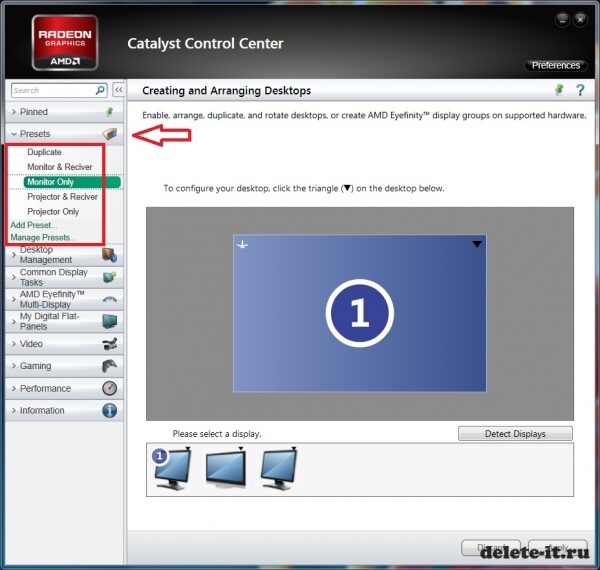Viewport: 600px width, 570px height.
Task: Click the green pin icon beside Pinned
Action: click(109, 112)
